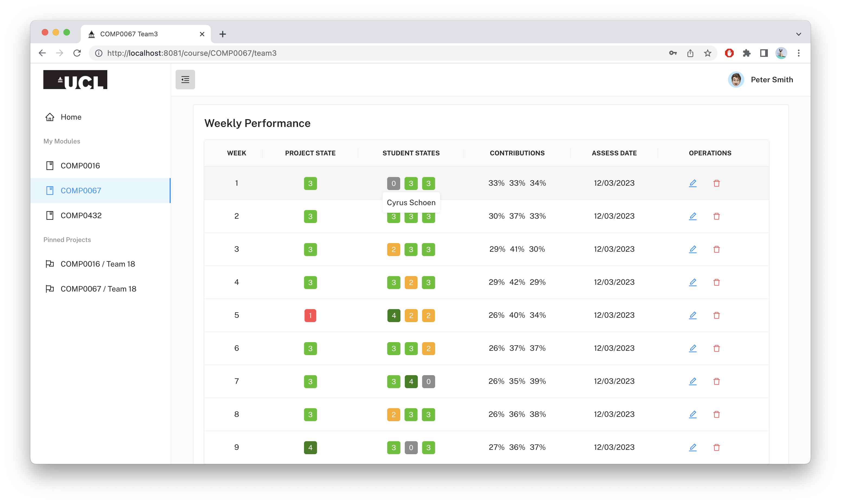The width and height of the screenshot is (841, 504).
Task: Go back to the previous page
Action: [x=43, y=53]
